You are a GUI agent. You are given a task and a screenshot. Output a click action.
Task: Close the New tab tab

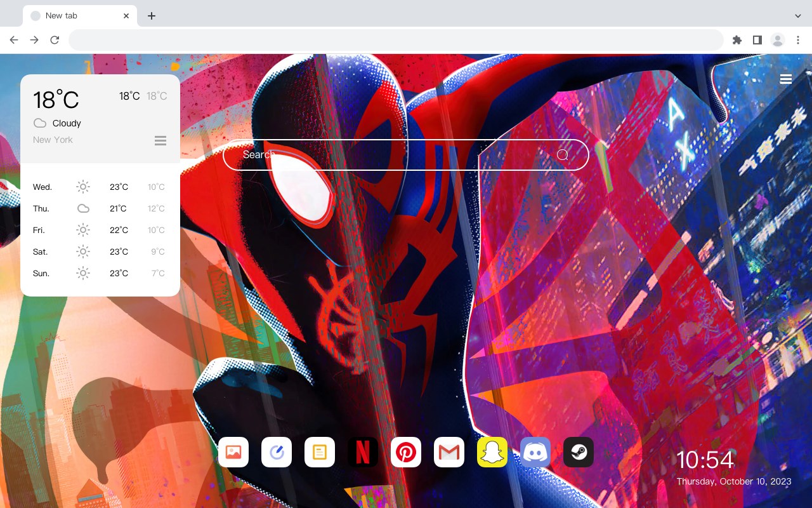127,16
